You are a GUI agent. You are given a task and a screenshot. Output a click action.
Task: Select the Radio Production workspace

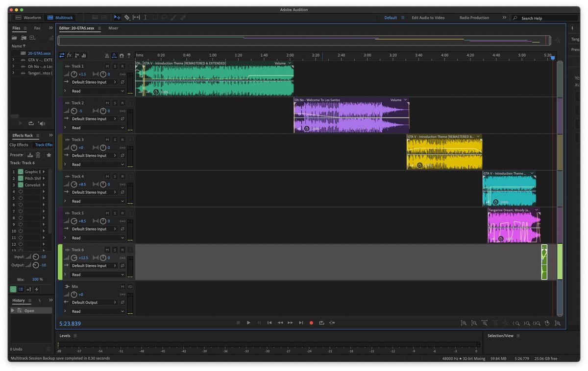(x=474, y=18)
